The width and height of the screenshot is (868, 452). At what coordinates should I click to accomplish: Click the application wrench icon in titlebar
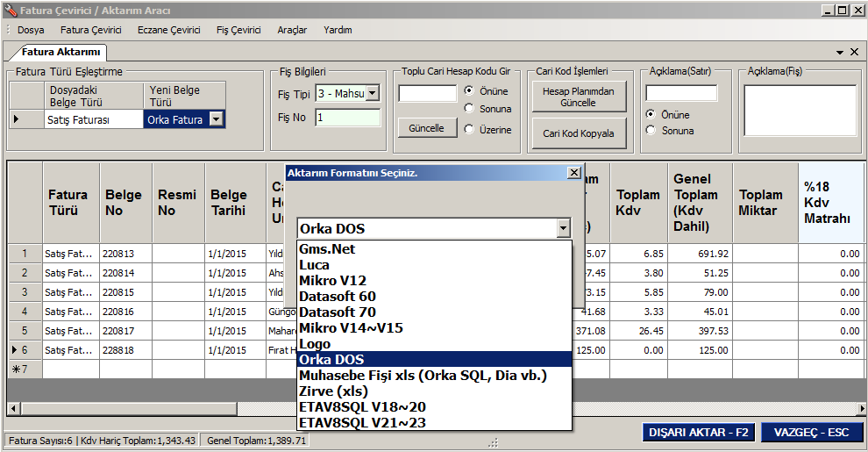click(10, 10)
